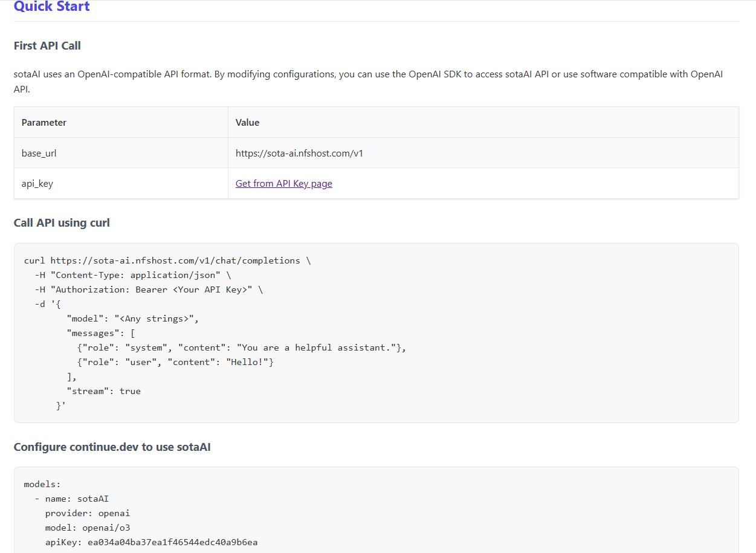Click the '- name: sotaAI' YAML line
Screen dimensions: 756x553
[72, 499]
